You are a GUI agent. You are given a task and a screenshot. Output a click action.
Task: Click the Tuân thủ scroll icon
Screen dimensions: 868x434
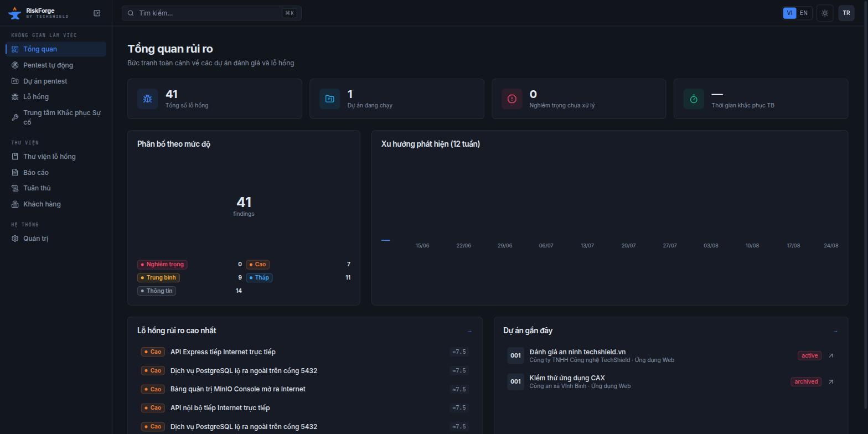point(15,188)
